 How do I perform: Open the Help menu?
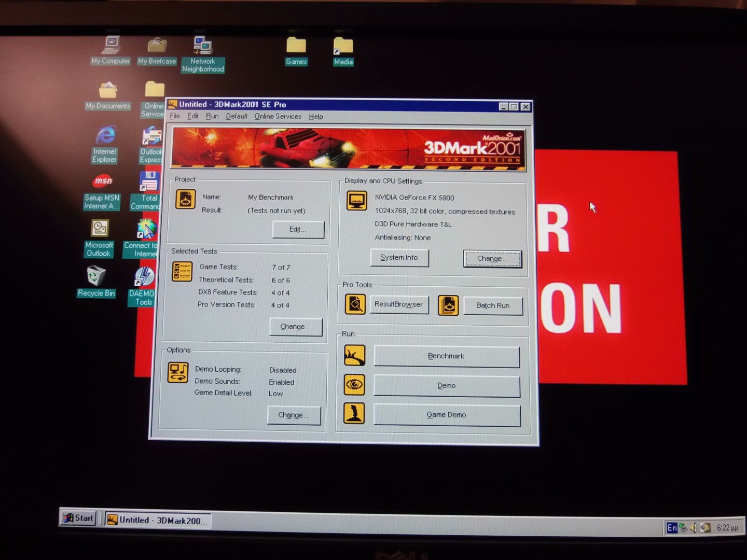[x=316, y=117]
